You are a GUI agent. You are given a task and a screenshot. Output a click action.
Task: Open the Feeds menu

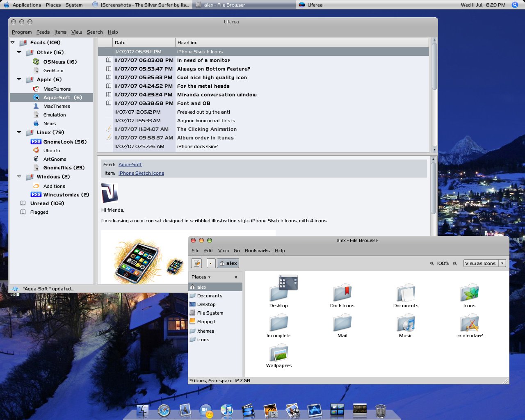pyautogui.click(x=43, y=32)
